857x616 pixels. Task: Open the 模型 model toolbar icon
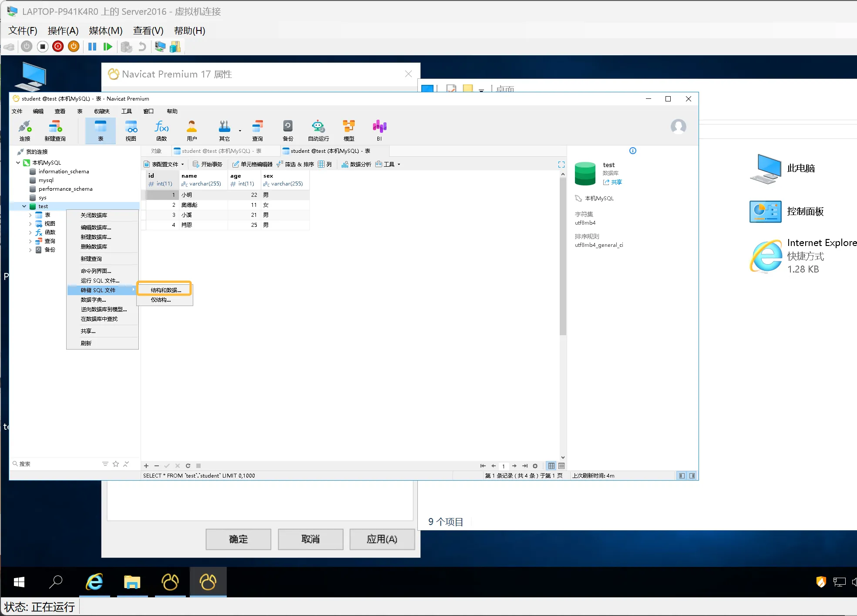pos(349,130)
